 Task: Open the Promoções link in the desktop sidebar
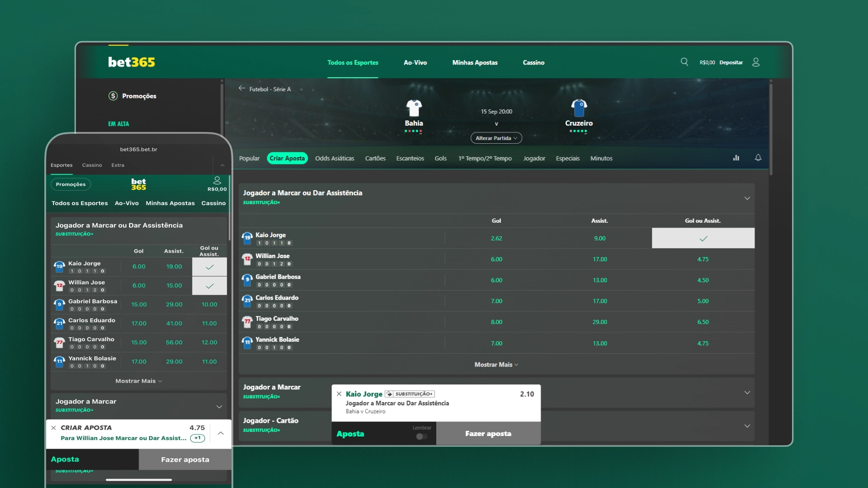click(x=139, y=96)
